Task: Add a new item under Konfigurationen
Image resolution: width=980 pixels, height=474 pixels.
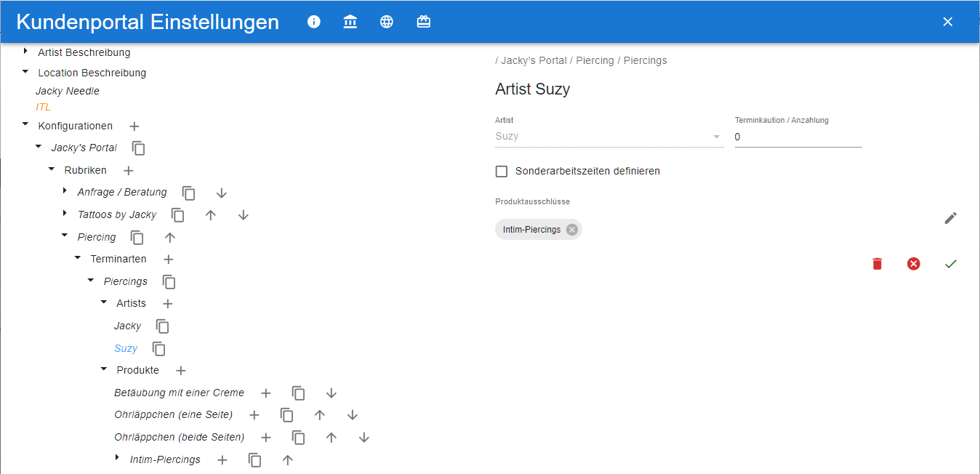Action: coord(134,126)
